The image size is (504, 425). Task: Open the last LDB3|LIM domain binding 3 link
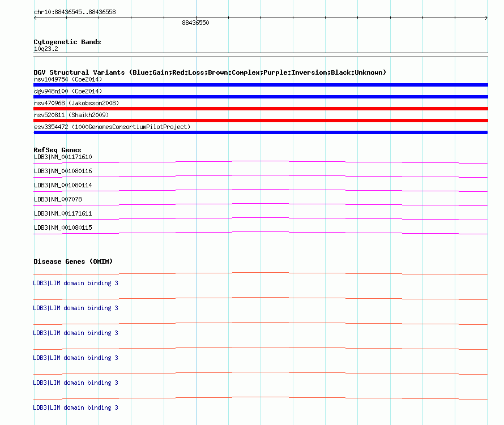click(x=75, y=407)
